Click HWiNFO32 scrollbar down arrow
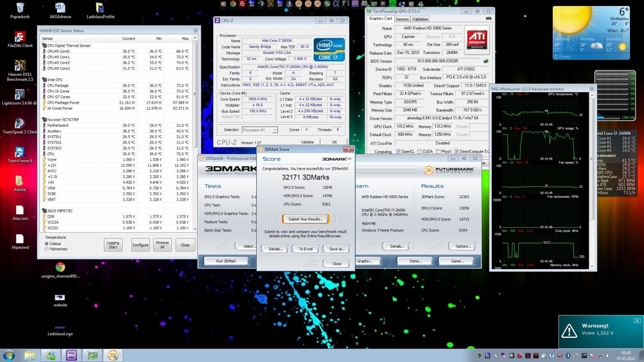 pos(195,229)
